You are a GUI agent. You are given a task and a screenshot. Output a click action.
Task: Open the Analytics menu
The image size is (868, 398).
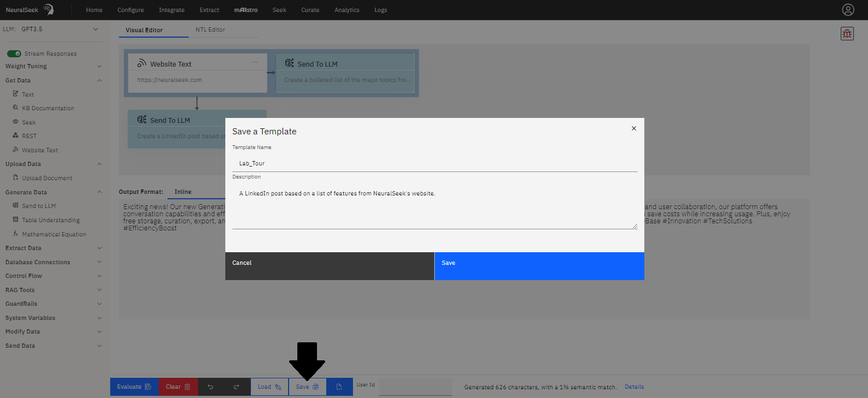coord(347,10)
